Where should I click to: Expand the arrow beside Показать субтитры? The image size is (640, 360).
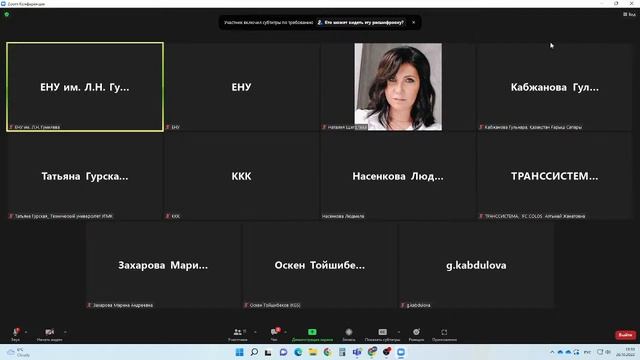click(399, 332)
